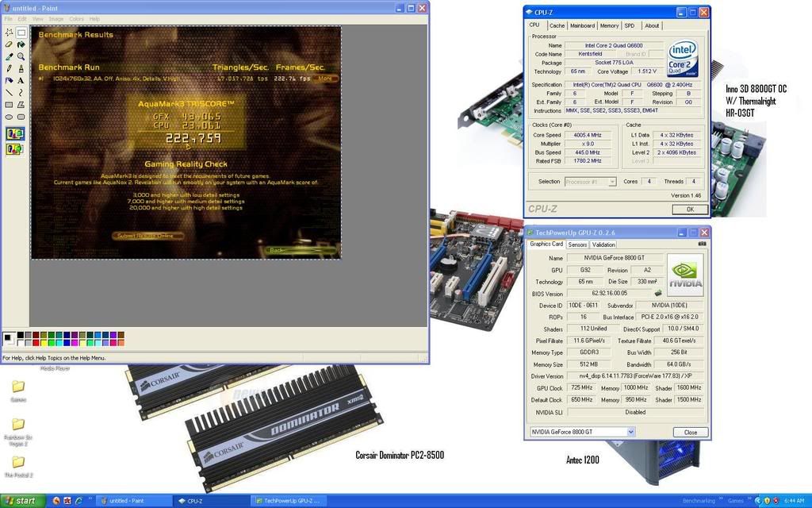Click the OK button in CPU-Z
The image size is (812, 508).
point(690,210)
